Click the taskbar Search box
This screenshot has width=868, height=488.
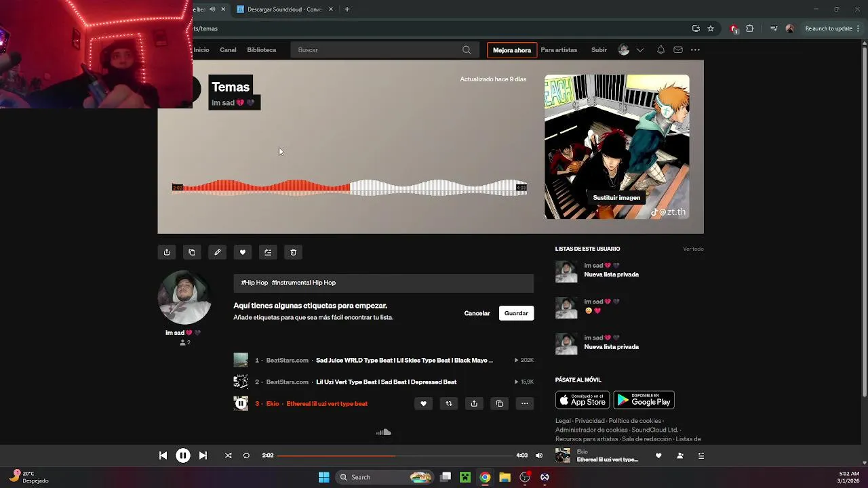pos(384,477)
